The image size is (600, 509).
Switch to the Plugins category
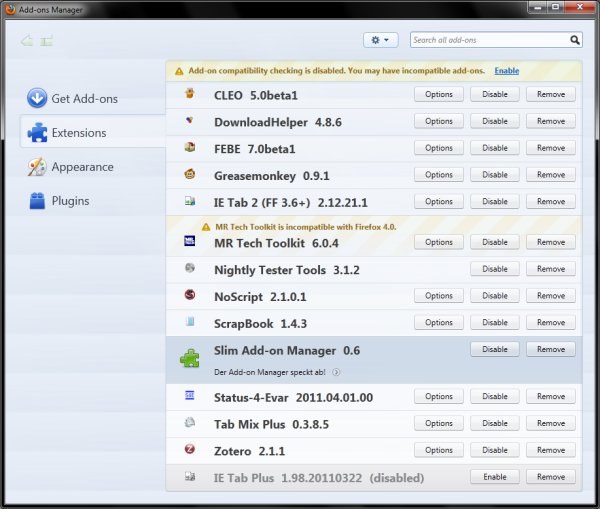[x=70, y=201]
